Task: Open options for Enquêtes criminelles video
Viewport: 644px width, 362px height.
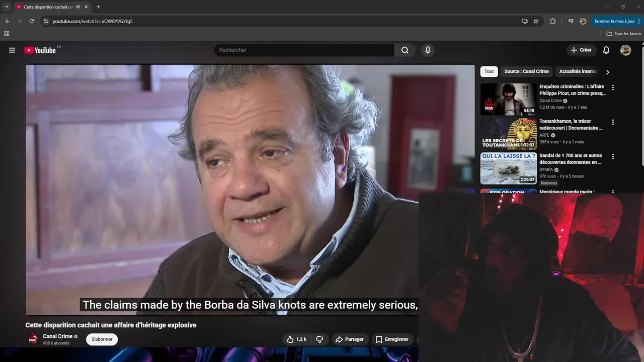Action: pos(613,87)
